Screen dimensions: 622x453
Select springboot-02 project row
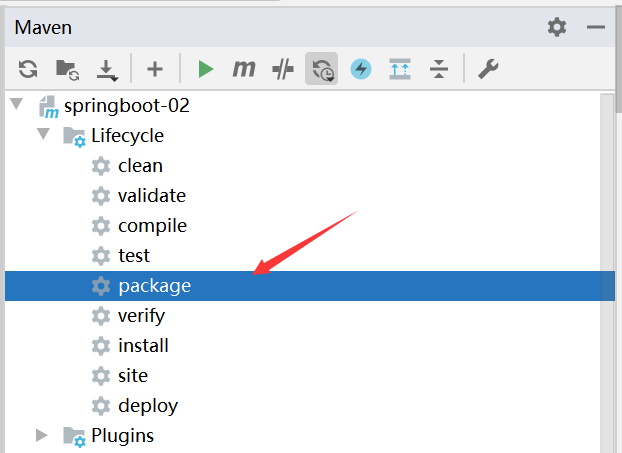click(x=310, y=106)
